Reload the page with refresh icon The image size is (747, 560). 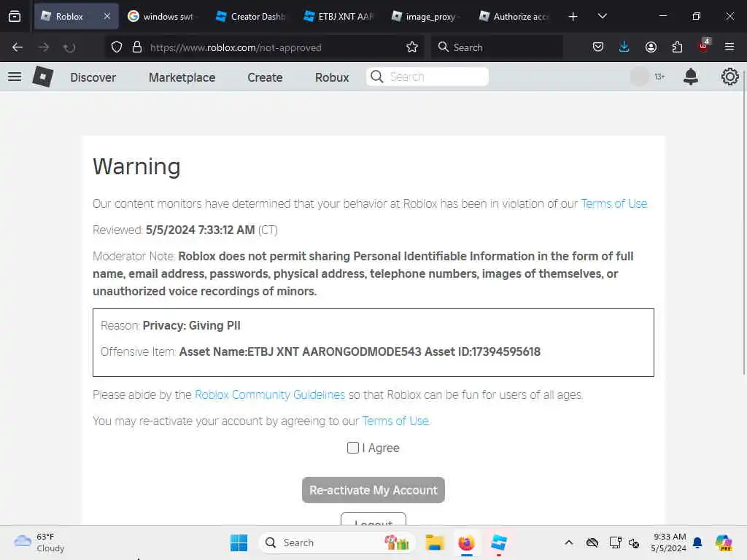(x=69, y=47)
